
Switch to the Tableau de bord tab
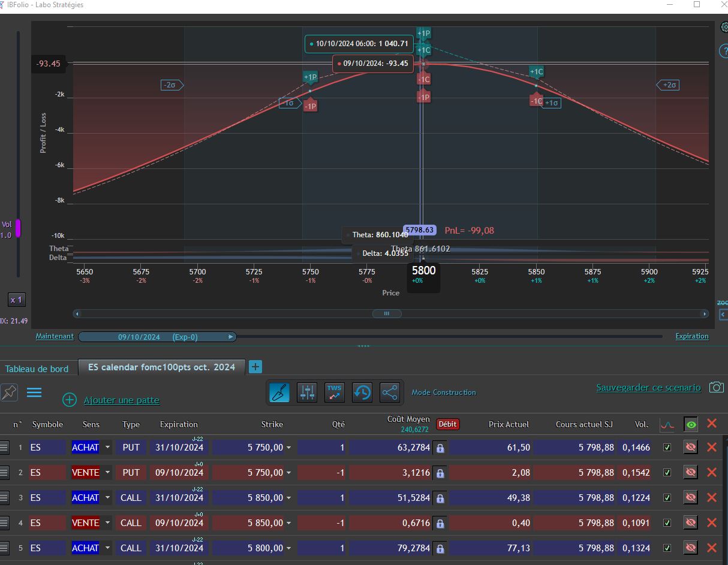click(37, 368)
